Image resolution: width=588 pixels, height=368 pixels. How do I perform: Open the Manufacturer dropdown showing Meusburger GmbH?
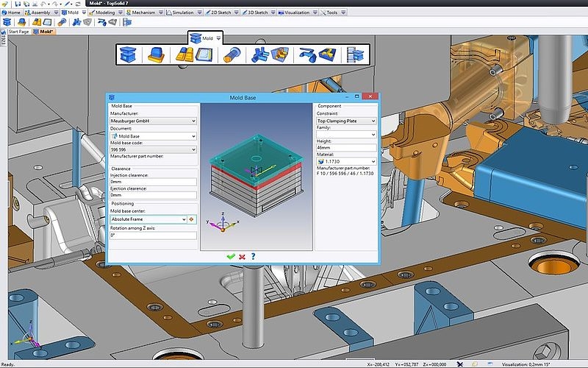(153, 121)
